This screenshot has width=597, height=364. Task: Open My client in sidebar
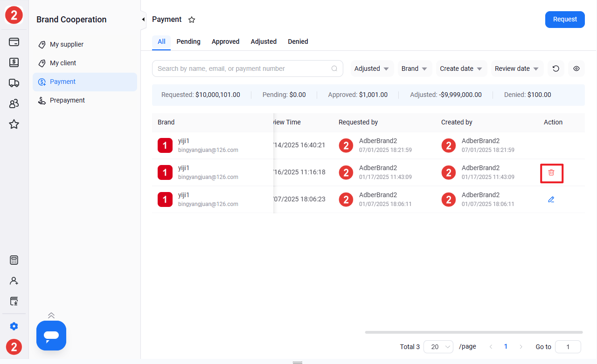click(85, 63)
